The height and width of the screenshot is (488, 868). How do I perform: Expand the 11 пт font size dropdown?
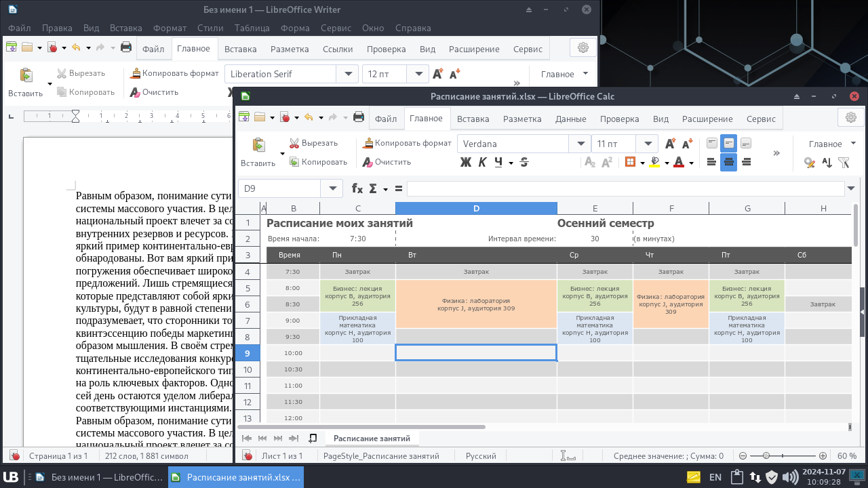650,144
